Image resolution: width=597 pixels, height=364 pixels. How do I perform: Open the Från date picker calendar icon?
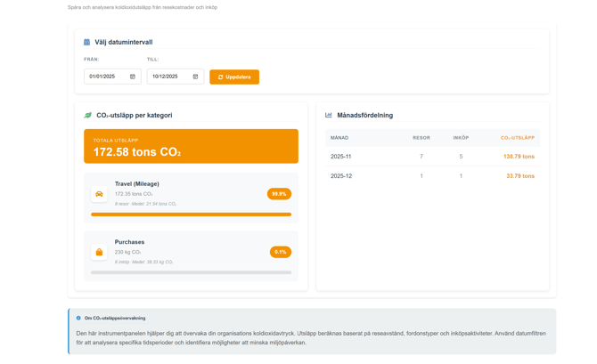[x=133, y=77]
